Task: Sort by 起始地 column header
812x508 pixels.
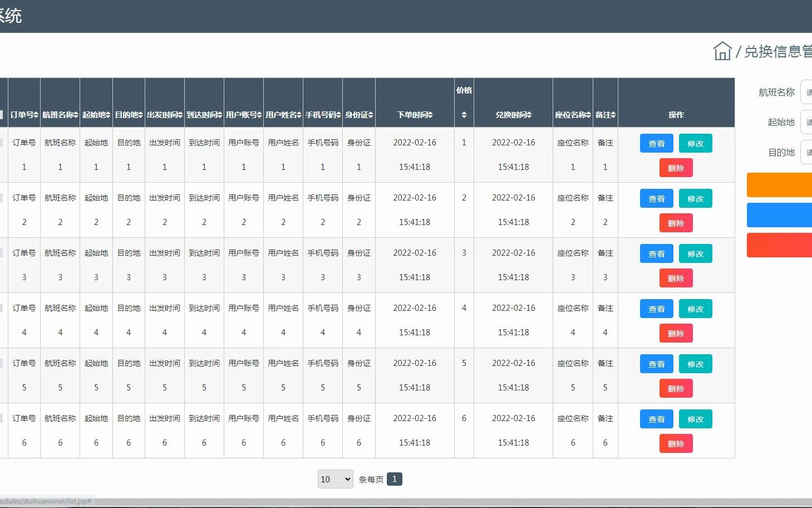Action: tap(96, 115)
